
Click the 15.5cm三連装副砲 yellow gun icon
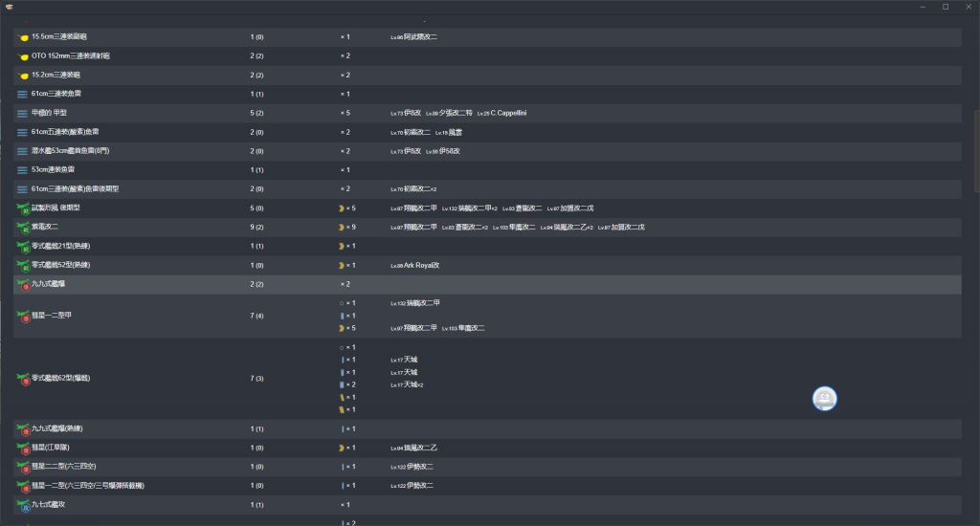click(x=24, y=37)
